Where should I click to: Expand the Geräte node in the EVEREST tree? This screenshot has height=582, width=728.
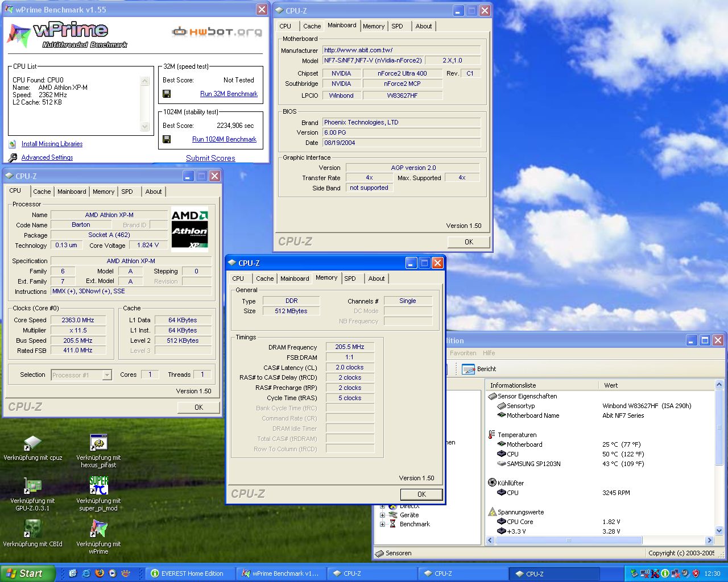[x=382, y=515]
